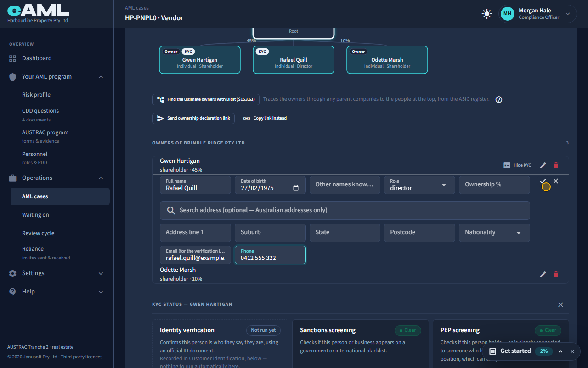
Task: Delete Odette Marsh with trash icon
Action: coord(556,274)
